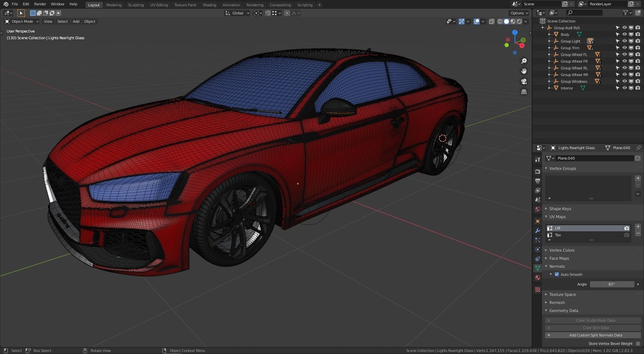Image resolution: width=644 pixels, height=354 pixels.
Task: Disable selection for Group Windows arrow icon
Action: [618, 81]
